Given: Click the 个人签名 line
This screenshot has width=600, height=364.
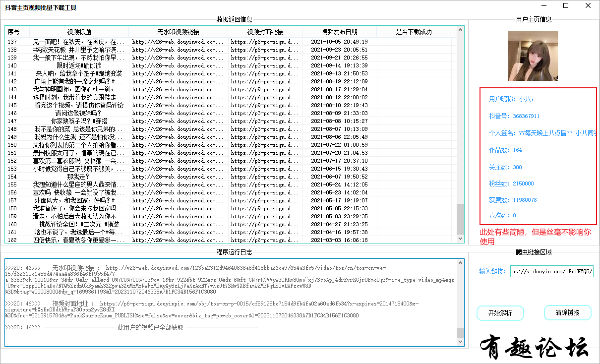Looking at the screenshot, I should click(x=542, y=133).
